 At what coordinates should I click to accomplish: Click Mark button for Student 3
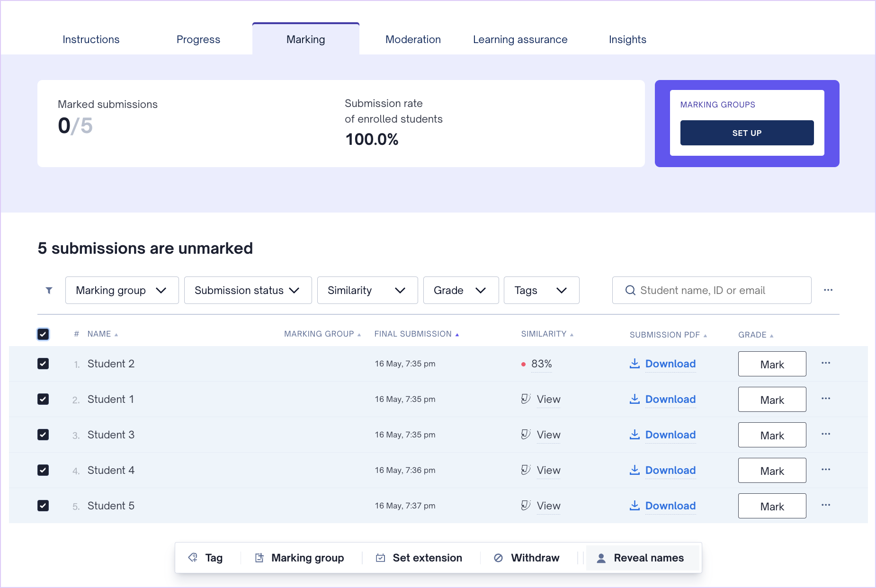pyautogui.click(x=772, y=435)
